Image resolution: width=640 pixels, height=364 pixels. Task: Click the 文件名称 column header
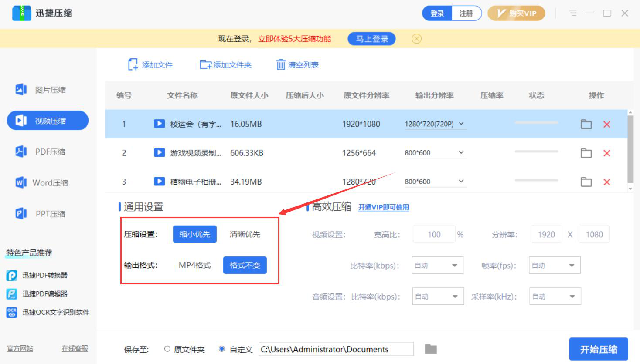[x=182, y=95]
